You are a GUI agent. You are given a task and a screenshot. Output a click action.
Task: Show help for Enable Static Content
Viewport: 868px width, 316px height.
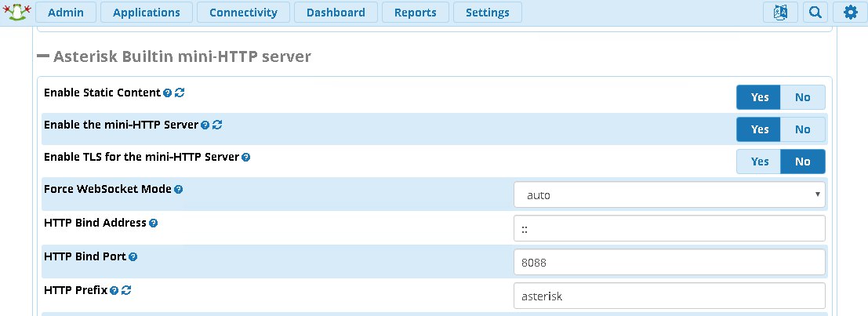[x=168, y=93]
